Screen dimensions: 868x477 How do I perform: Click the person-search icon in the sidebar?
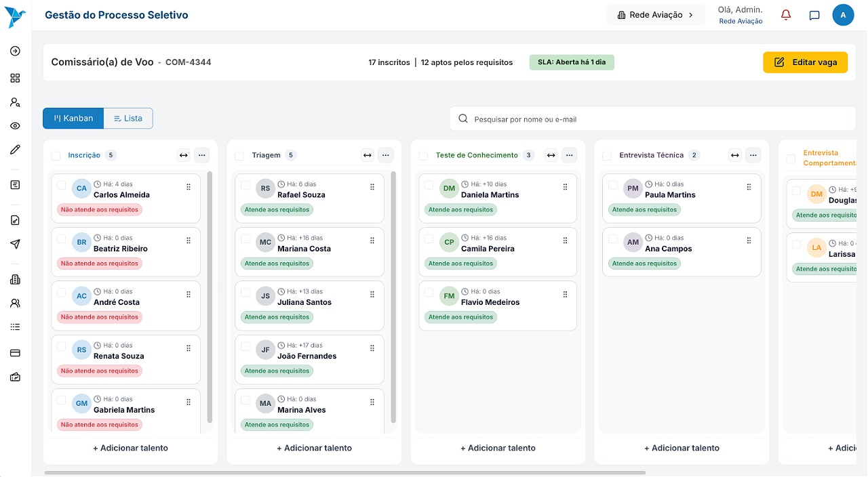tap(15, 102)
